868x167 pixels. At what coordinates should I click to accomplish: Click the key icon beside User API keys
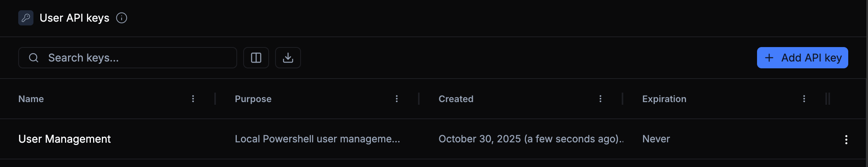[26, 18]
